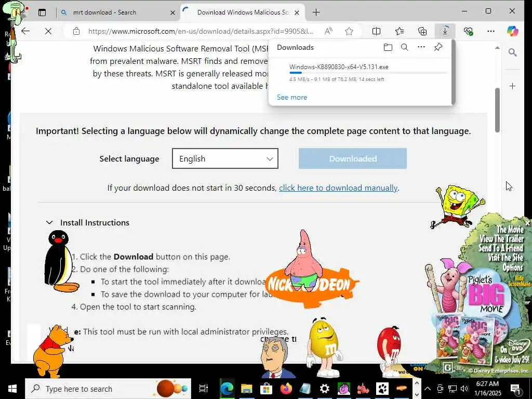Close the Piglet's Big Movie ScreenMate
This screenshot has width=532, height=399.
527,223
